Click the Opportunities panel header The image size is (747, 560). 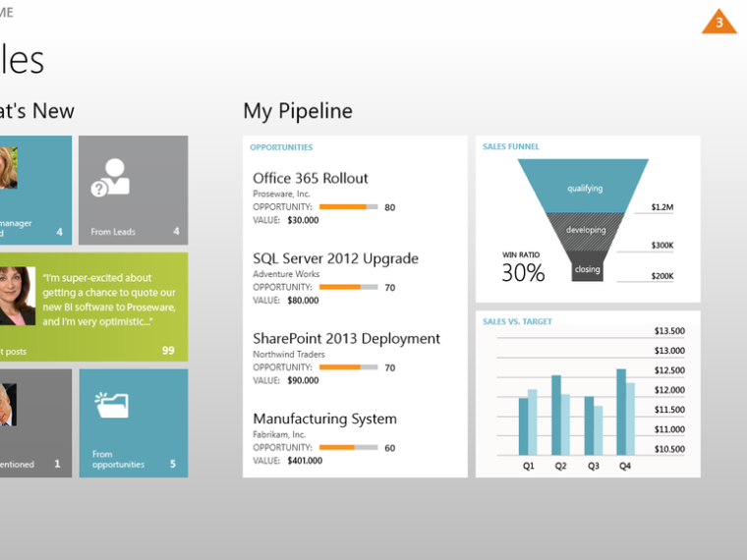[281, 147]
